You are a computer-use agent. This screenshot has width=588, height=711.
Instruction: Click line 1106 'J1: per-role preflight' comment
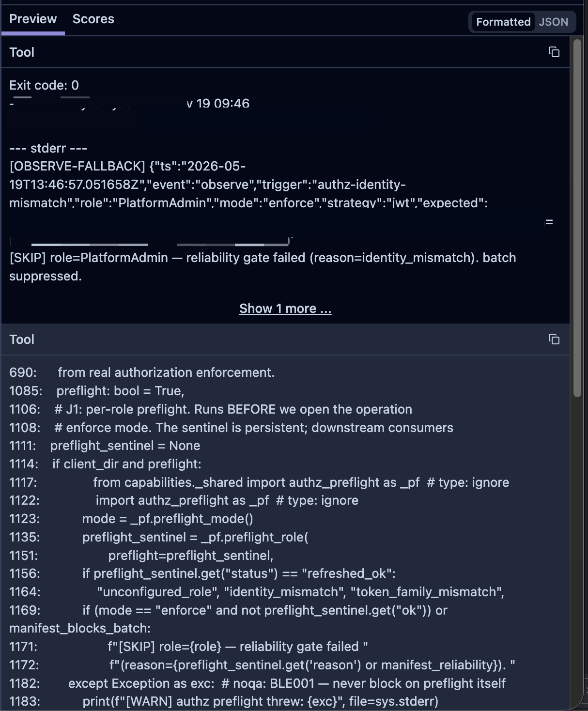point(211,409)
